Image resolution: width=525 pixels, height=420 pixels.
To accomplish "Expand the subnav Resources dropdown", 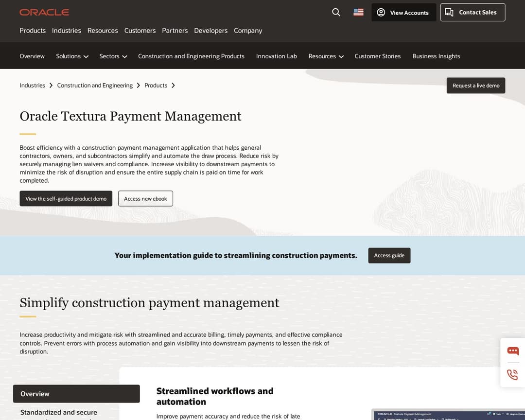I will [326, 56].
